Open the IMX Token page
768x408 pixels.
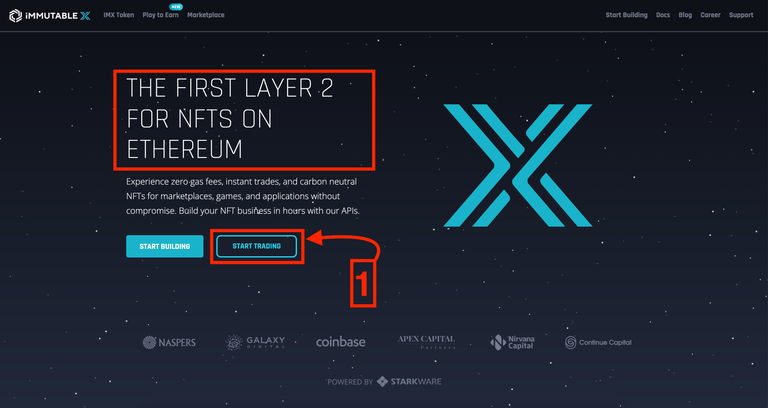[x=119, y=15]
